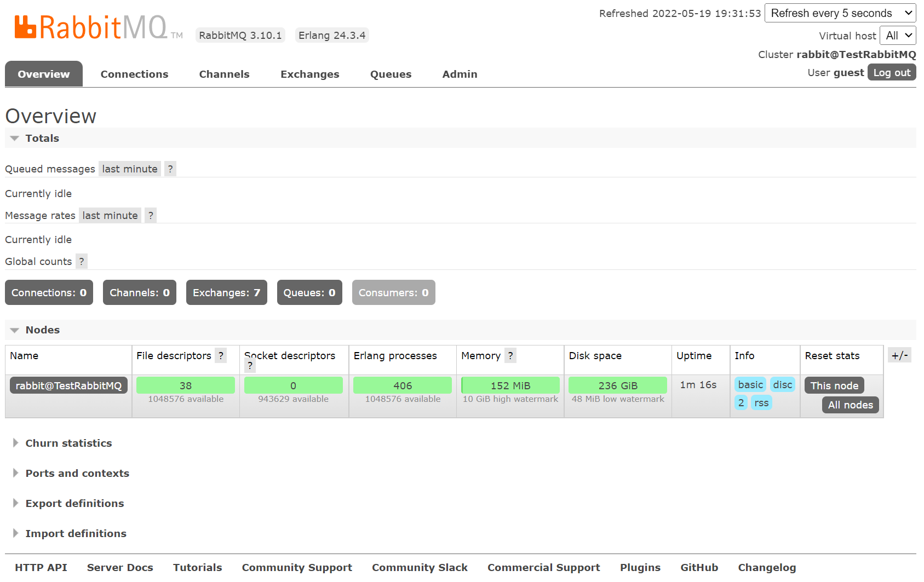Click the rss info tag

click(x=761, y=403)
